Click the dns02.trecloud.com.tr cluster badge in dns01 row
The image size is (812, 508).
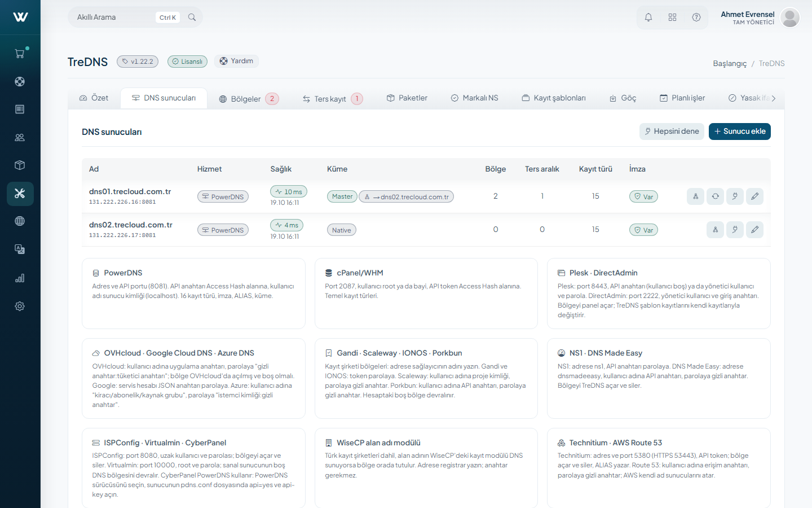(407, 197)
